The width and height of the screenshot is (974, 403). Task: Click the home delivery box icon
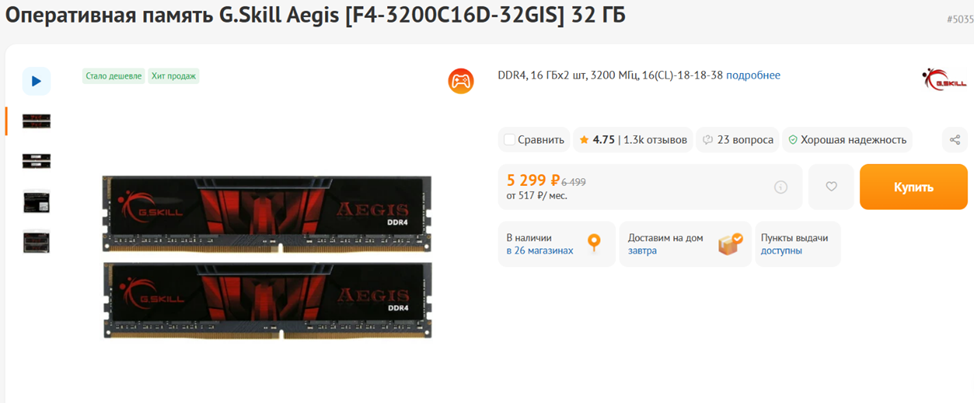730,244
